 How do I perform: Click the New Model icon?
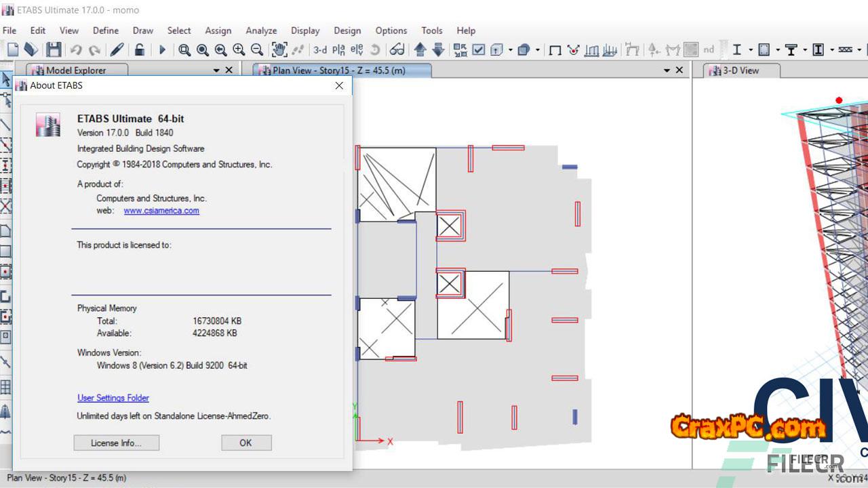coord(13,49)
